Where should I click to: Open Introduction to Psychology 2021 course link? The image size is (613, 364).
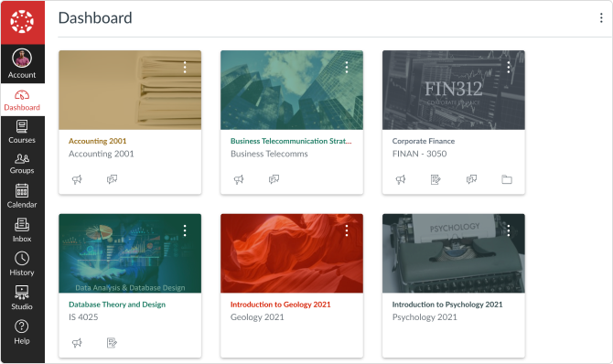coord(447,305)
